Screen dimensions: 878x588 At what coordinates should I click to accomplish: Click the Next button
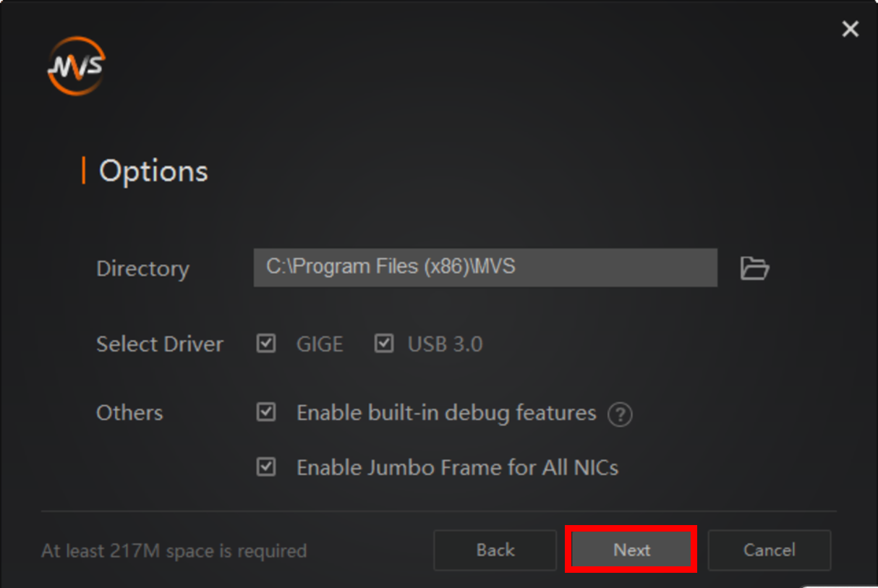[x=631, y=550]
